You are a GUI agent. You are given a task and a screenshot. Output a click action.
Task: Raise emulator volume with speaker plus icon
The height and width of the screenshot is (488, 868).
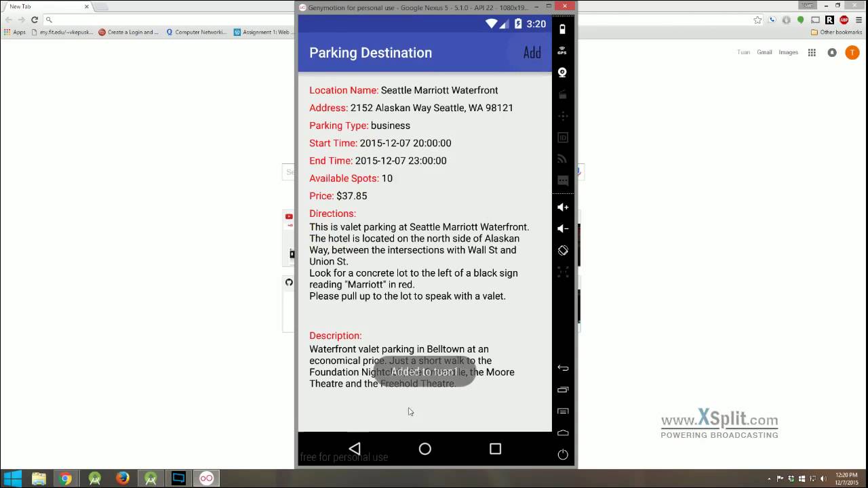pos(563,207)
